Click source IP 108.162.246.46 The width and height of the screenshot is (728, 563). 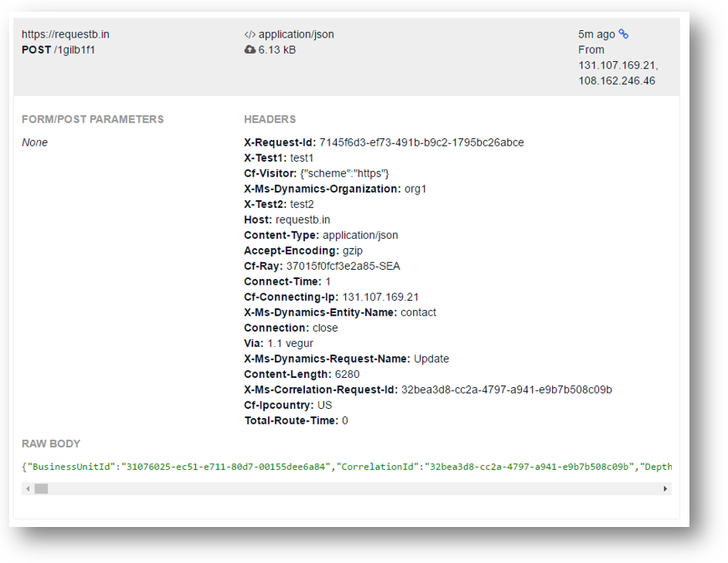click(x=617, y=80)
